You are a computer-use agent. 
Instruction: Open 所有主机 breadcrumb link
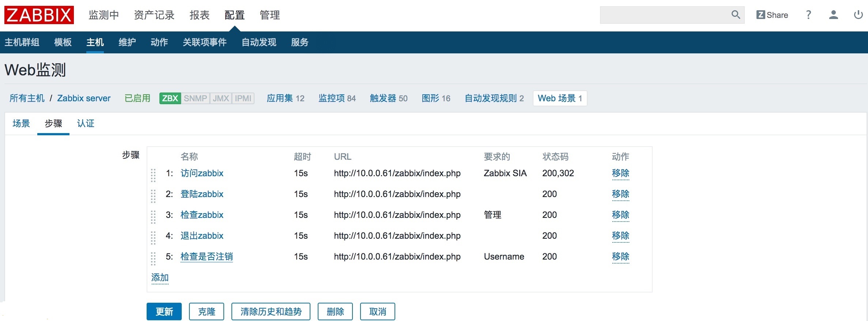pyautogui.click(x=27, y=98)
